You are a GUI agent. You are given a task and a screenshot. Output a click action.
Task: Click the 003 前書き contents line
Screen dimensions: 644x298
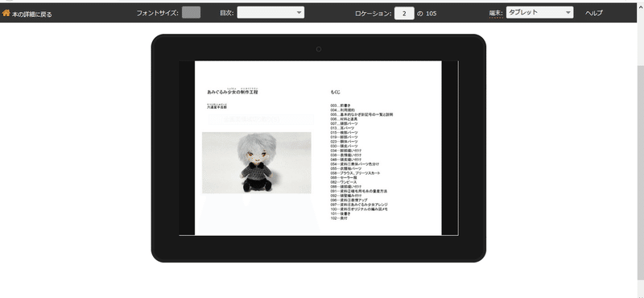(341, 106)
